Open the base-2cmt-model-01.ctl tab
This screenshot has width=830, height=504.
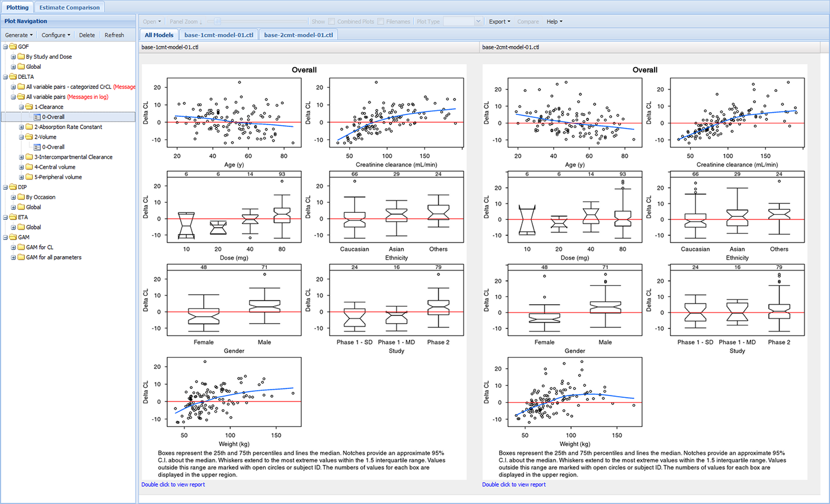pyautogui.click(x=299, y=34)
